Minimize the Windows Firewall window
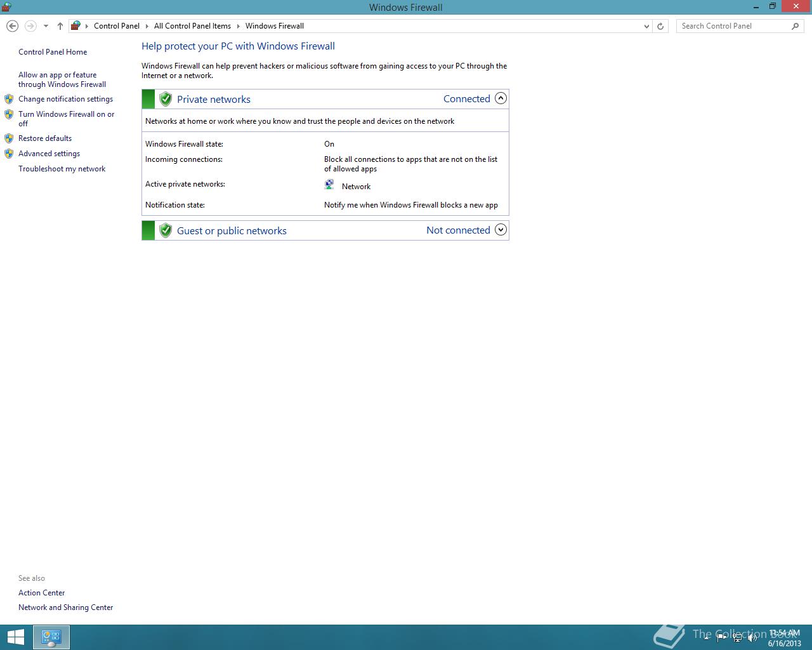812x650 pixels. (x=756, y=6)
